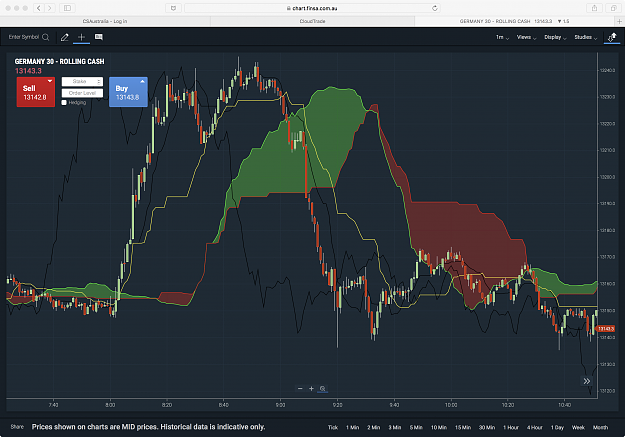Click the blue Buy 13143.8 button
The image size is (625, 437).
(128, 92)
